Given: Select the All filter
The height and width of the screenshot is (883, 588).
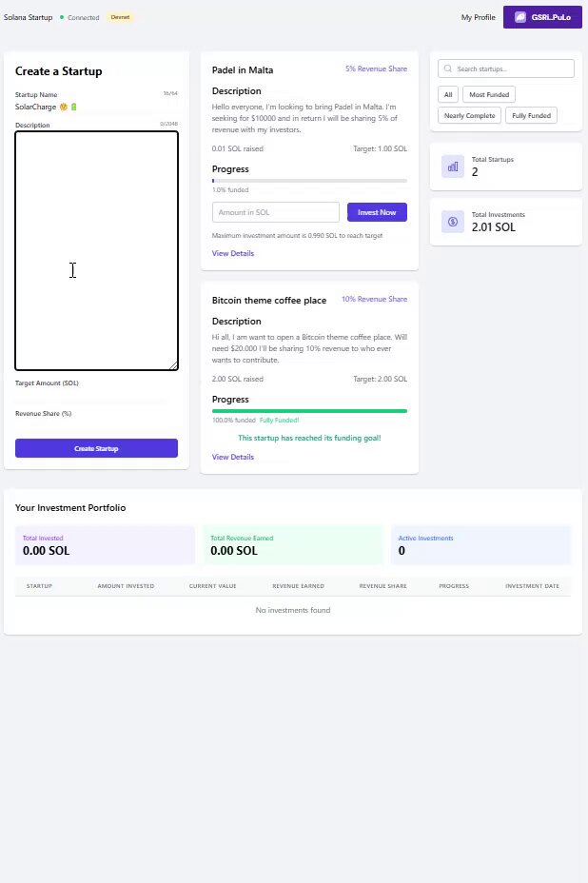Looking at the screenshot, I should pyautogui.click(x=448, y=94).
